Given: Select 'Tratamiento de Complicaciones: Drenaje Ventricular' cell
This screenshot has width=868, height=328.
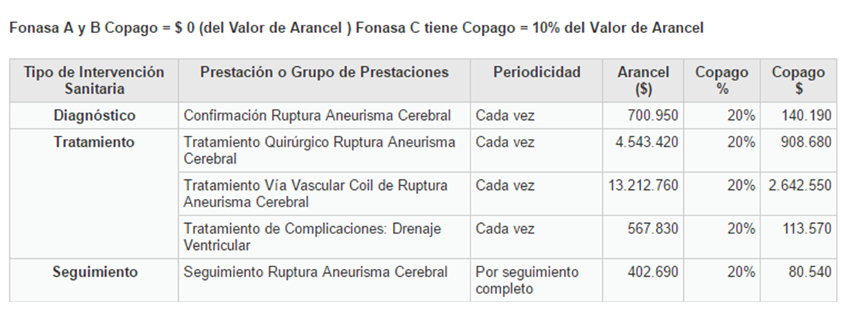Looking at the screenshot, I should (x=312, y=236).
